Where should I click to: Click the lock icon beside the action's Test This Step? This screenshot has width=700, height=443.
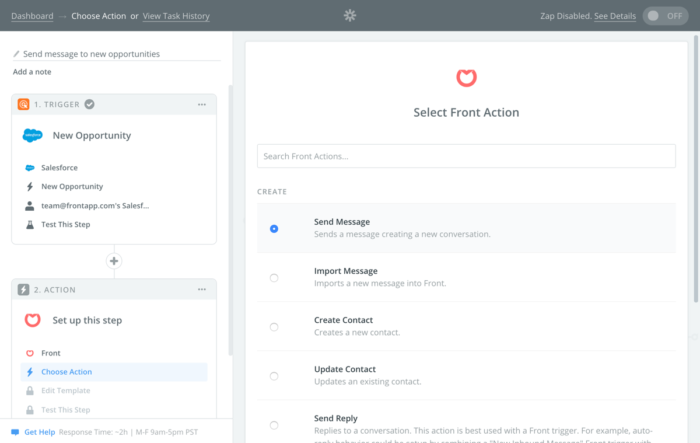tap(29, 410)
